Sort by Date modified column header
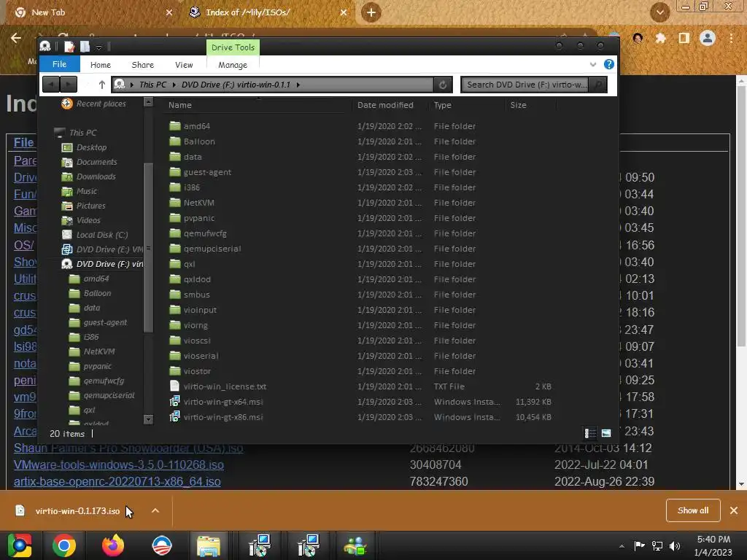This screenshot has width=747, height=560. (385, 105)
